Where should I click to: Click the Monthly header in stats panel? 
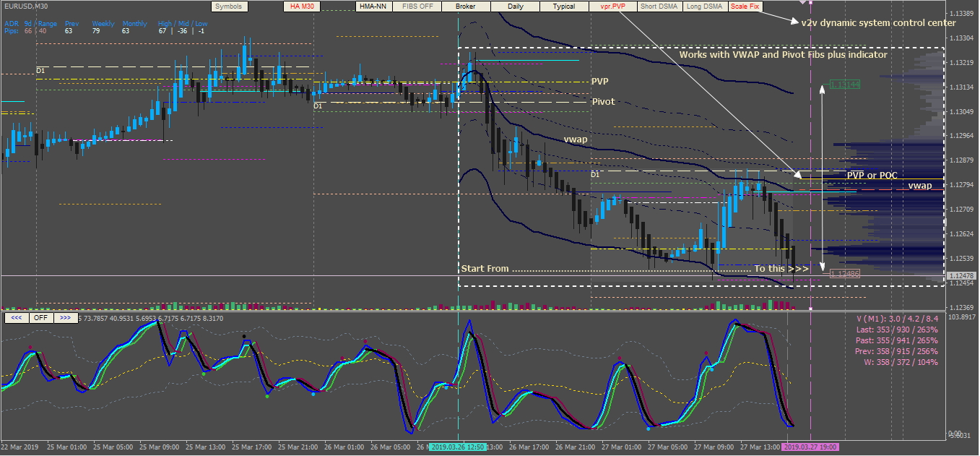(135, 24)
